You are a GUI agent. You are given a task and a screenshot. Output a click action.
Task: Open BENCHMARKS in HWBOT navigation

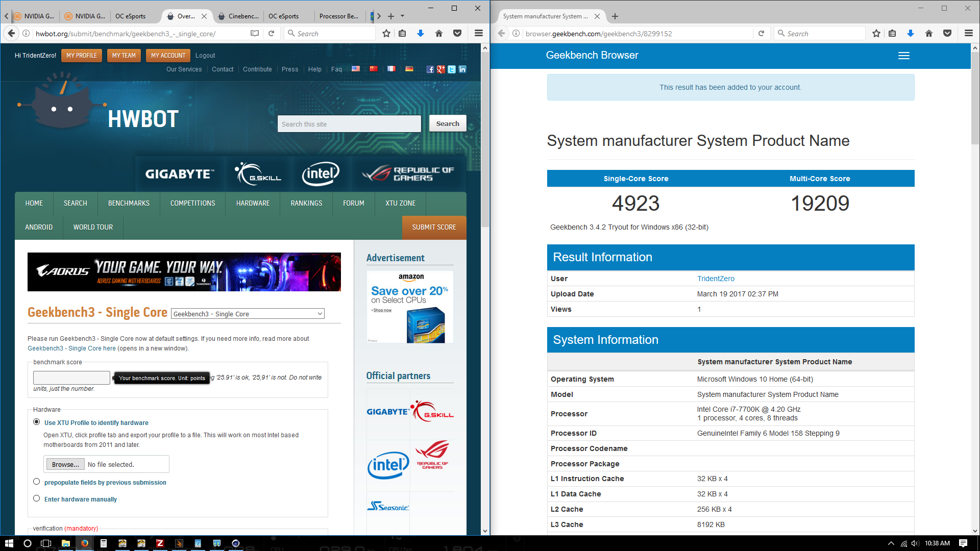tap(129, 203)
